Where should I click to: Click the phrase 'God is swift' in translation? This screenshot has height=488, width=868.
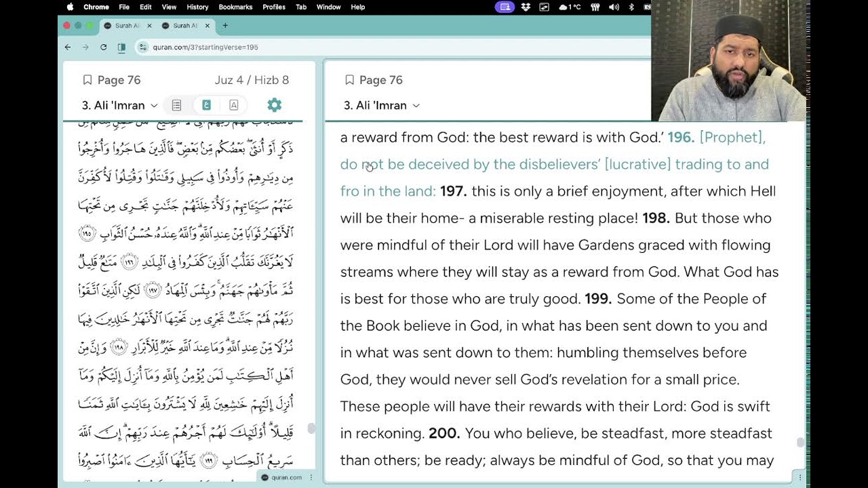tap(731, 407)
